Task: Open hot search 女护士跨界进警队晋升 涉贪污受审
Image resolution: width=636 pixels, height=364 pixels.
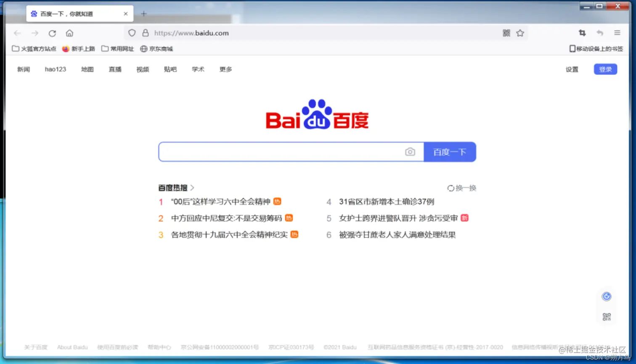Action: pyautogui.click(x=398, y=218)
